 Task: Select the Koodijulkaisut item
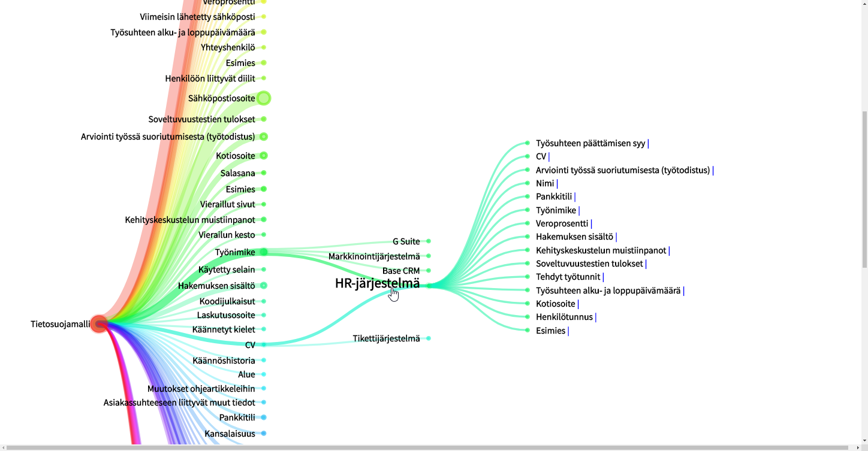[x=227, y=301]
